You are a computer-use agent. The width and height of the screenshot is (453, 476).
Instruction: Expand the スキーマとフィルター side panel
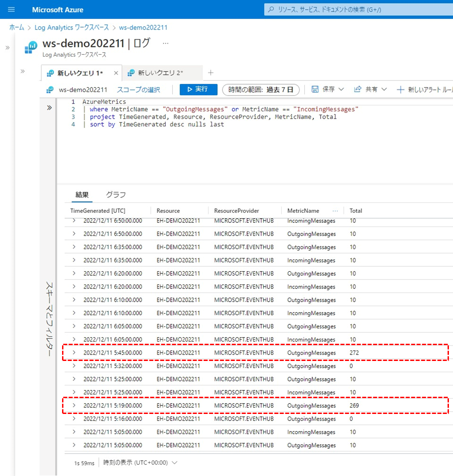coord(49,108)
